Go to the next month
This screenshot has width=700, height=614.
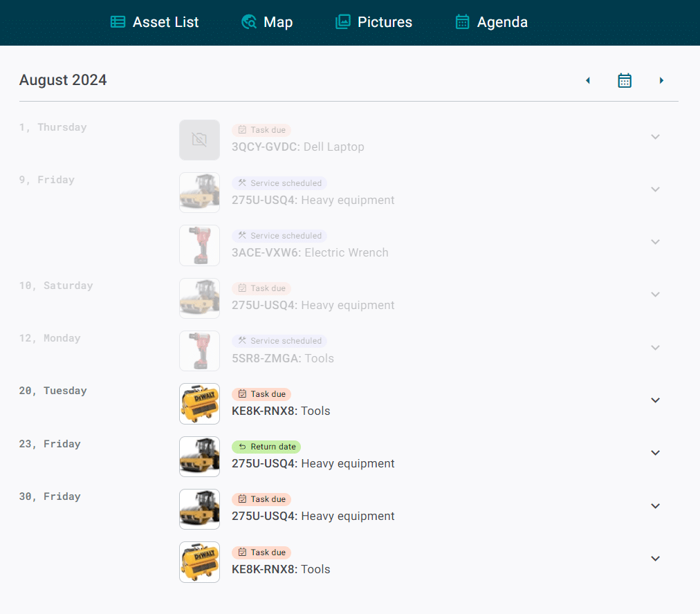(662, 80)
